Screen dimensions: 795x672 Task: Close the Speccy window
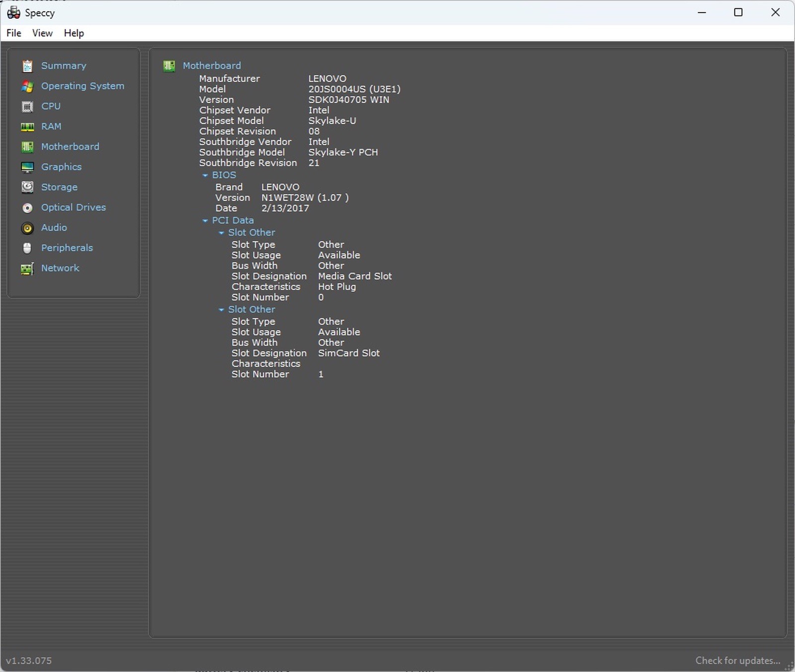[775, 12]
